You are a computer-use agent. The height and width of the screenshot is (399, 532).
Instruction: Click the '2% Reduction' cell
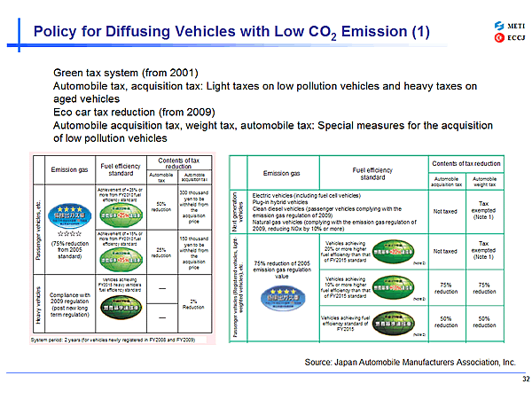193,304
